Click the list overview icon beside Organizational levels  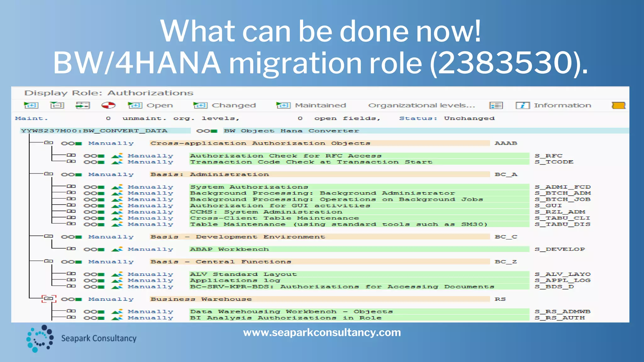496,105
